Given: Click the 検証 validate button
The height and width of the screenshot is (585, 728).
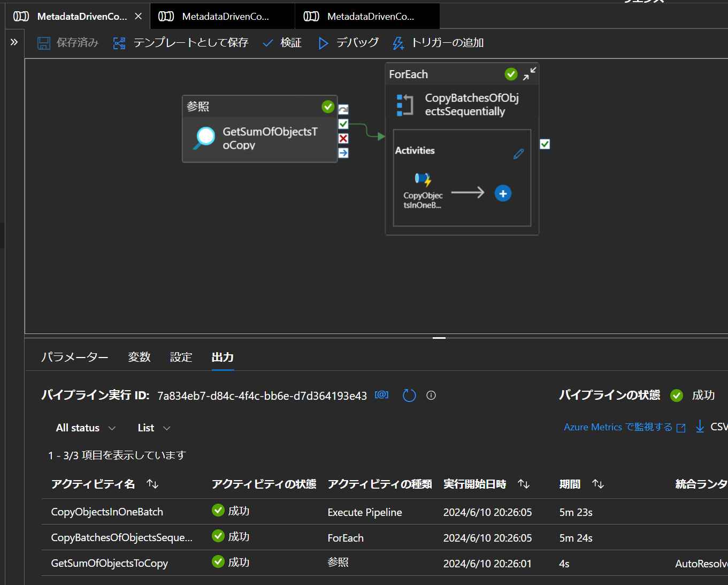Looking at the screenshot, I should [282, 43].
